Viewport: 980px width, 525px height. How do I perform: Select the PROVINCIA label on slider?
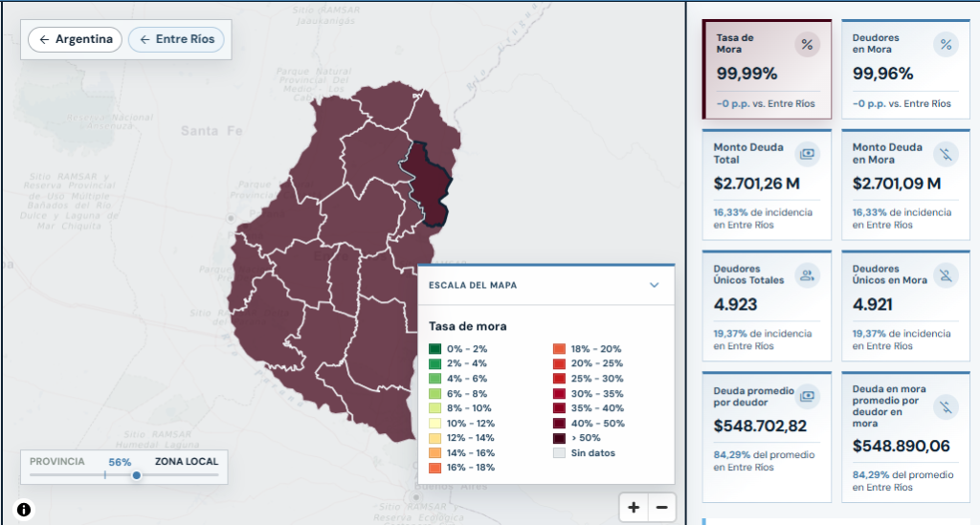coord(56,461)
